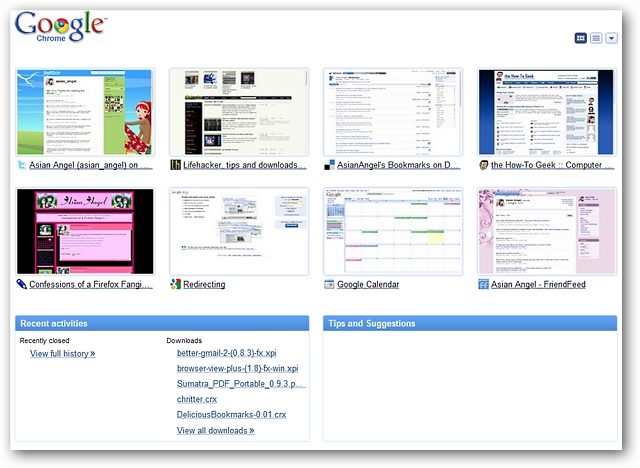Open the Redirecting page thumbnail
This screenshot has width=640, height=468.
point(239,231)
